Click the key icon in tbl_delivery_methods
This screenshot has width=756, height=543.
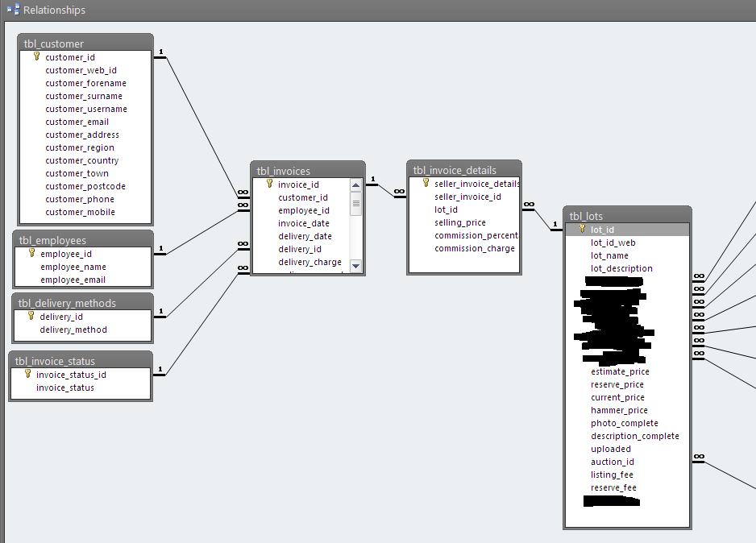31,316
